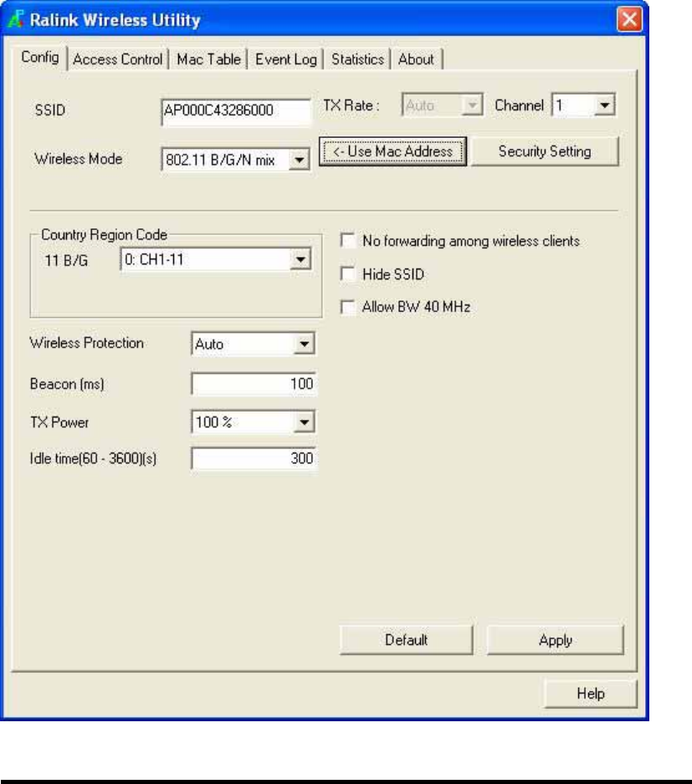Viewport: 692px width, 784px height.
Task: Expand the 11 B/G country region dropdown
Action: [x=216, y=259]
